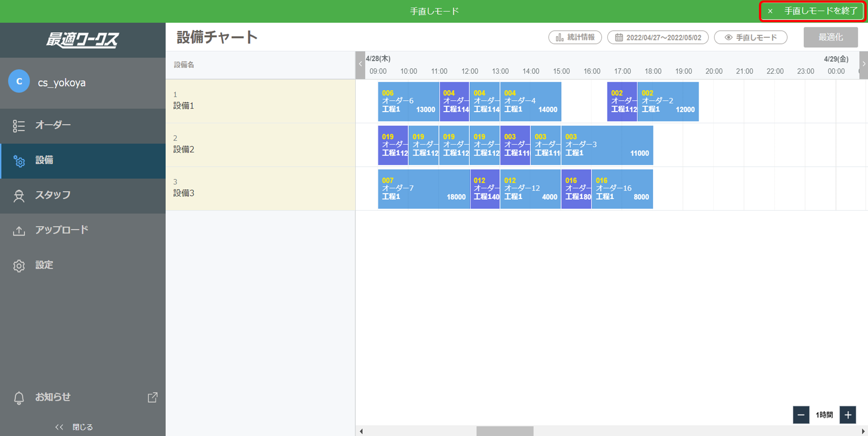Image resolution: width=868 pixels, height=436 pixels.
Task: Select the 設備1 row
Action: pyautogui.click(x=260, y=101)
